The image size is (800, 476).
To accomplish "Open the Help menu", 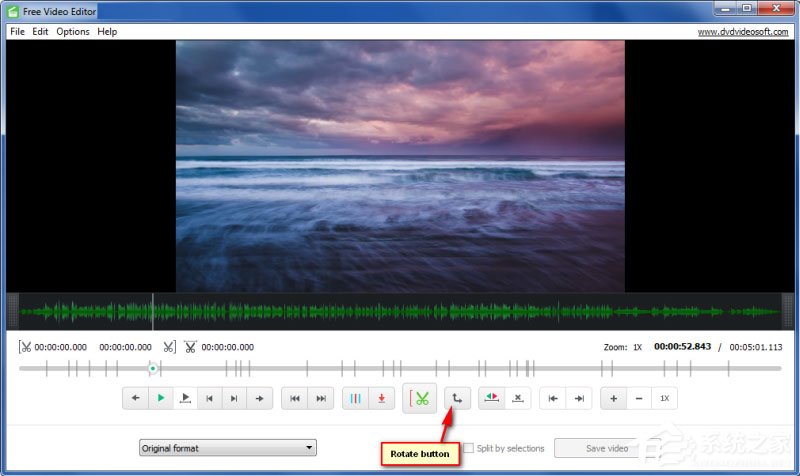I will pyautogui.click(x=106, y=31).
